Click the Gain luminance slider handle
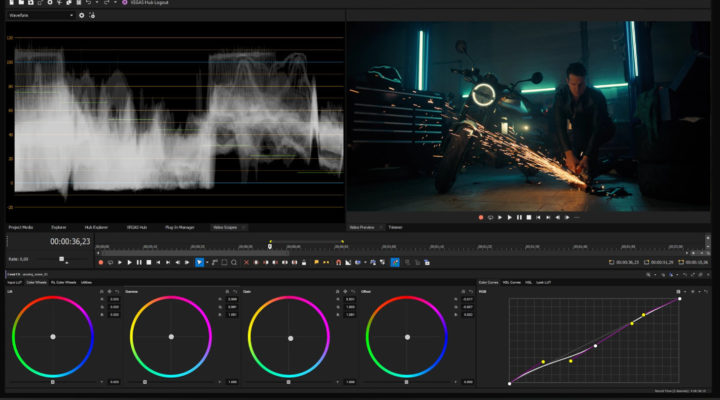The width and height of the screenshot is (720, 400). coord(288,382)
